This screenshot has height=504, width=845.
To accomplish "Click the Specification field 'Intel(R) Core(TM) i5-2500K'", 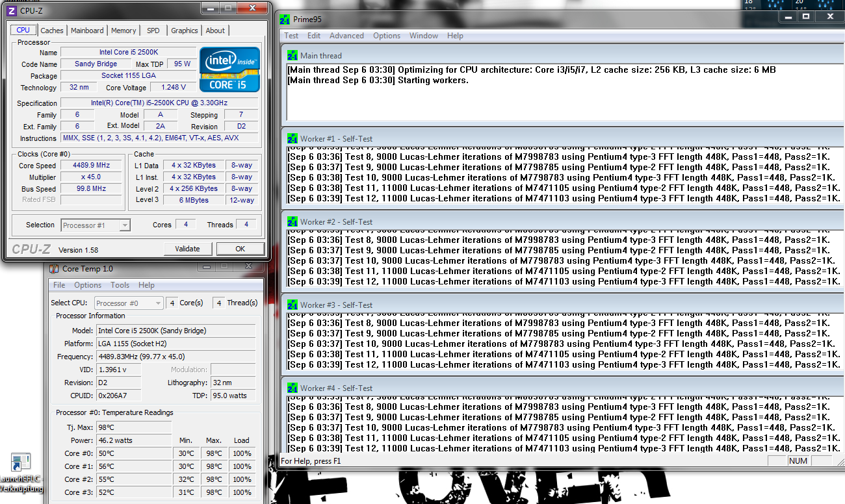I will point(160,103).
